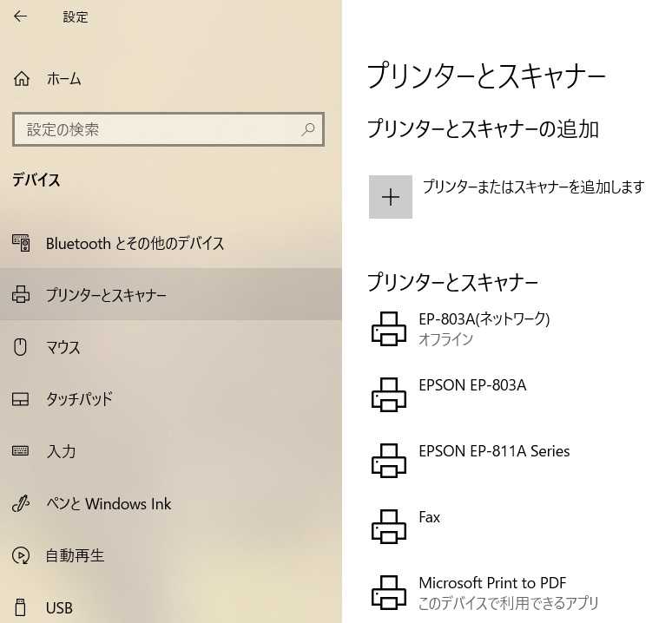Click the Bluetooth devices sidebar icon
The height and width of the screenshot is (623, 672).
click(x=22, y=243)
